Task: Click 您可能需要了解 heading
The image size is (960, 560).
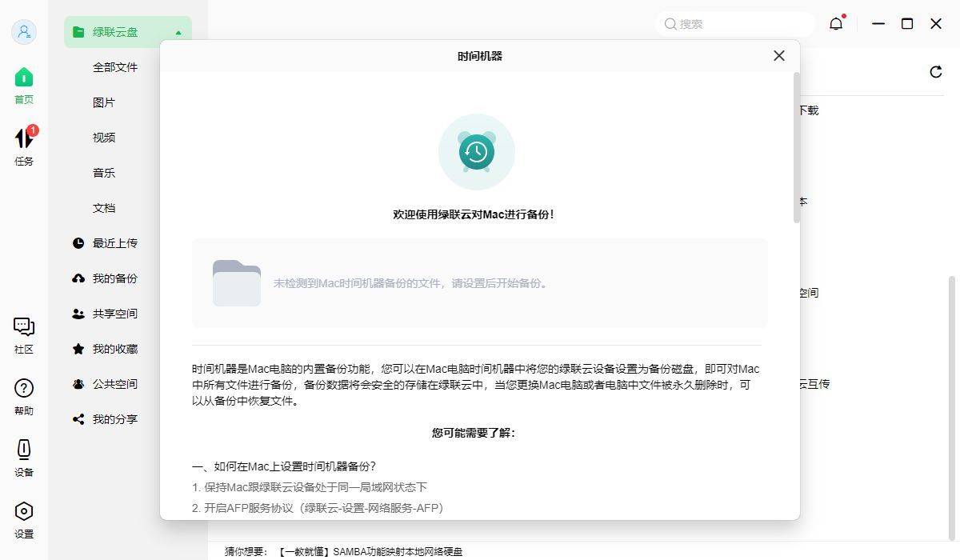Action: [x=474, y=433]
